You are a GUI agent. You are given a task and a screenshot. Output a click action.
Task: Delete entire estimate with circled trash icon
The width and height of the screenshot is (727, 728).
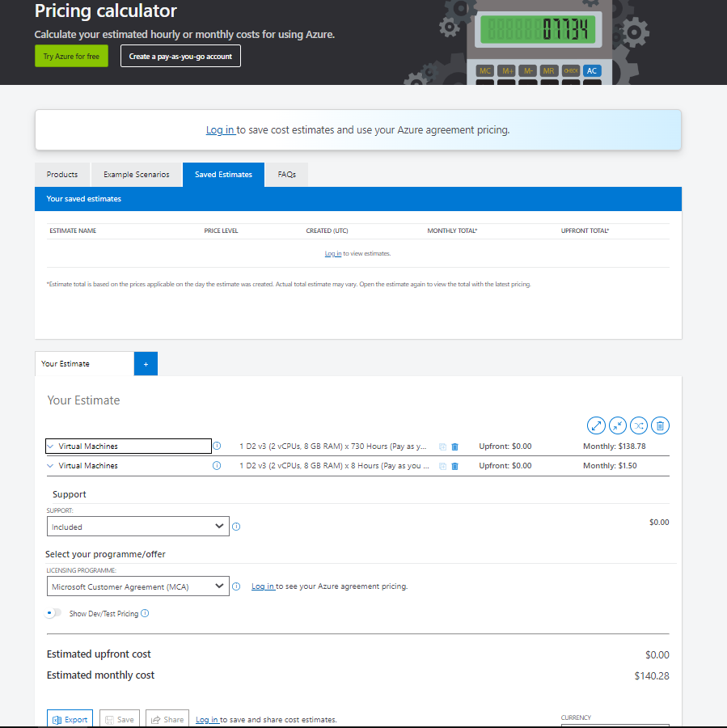660,425
